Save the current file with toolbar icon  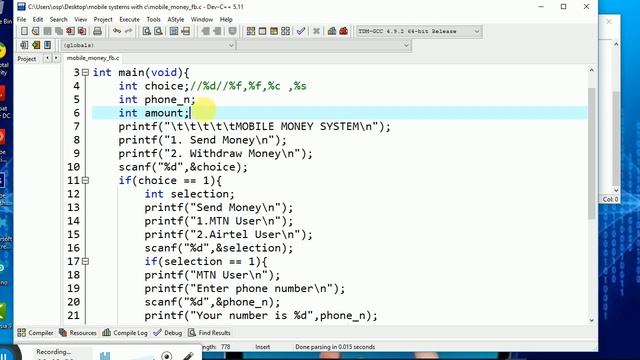(x=47, y=31)
